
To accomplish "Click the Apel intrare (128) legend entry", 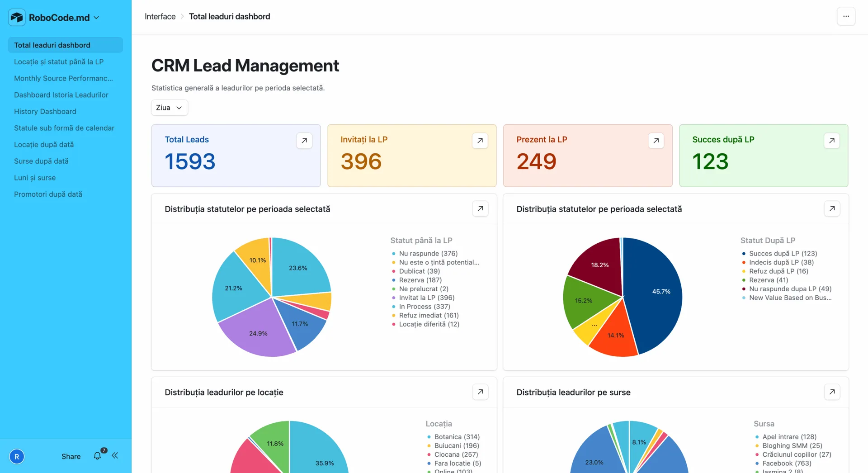I will pos(786,437).
